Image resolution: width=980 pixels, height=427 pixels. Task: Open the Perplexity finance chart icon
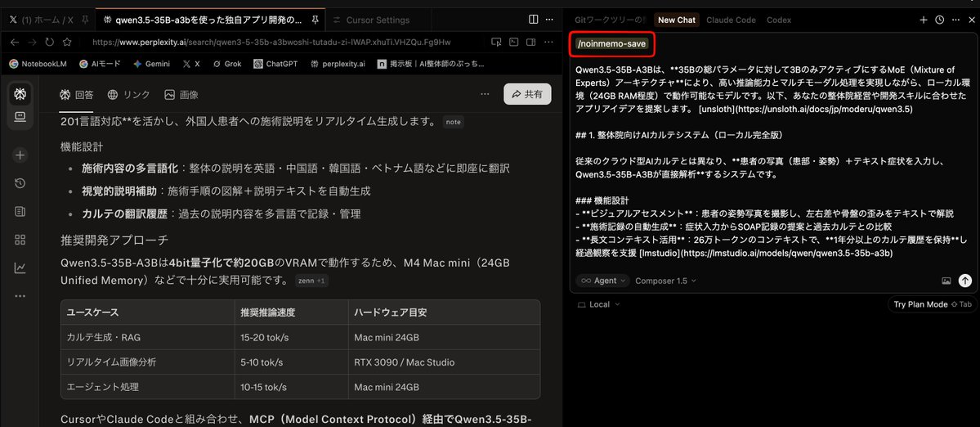click(x=20, y=267)
